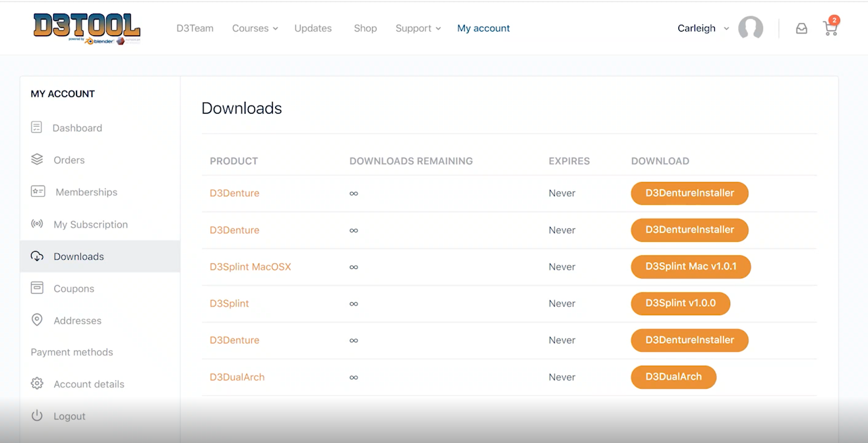Open Dashboard in sidebar
Image resolution: width=868 pixels, height=443 pixels.
[77, 128]
